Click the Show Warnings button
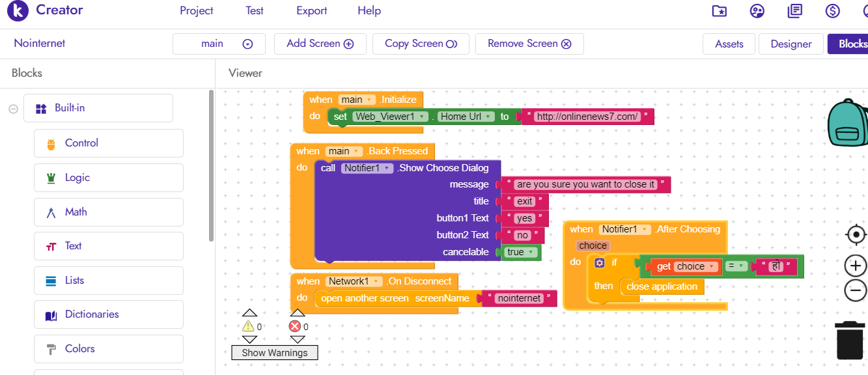The height and width of the screenshot is (375, 868). click(x=274, y=353)
